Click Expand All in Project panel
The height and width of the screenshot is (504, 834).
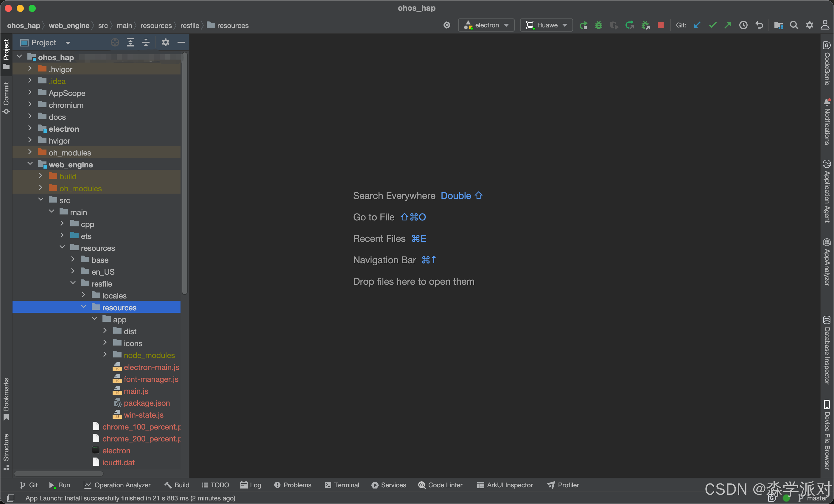pos(130,42)
